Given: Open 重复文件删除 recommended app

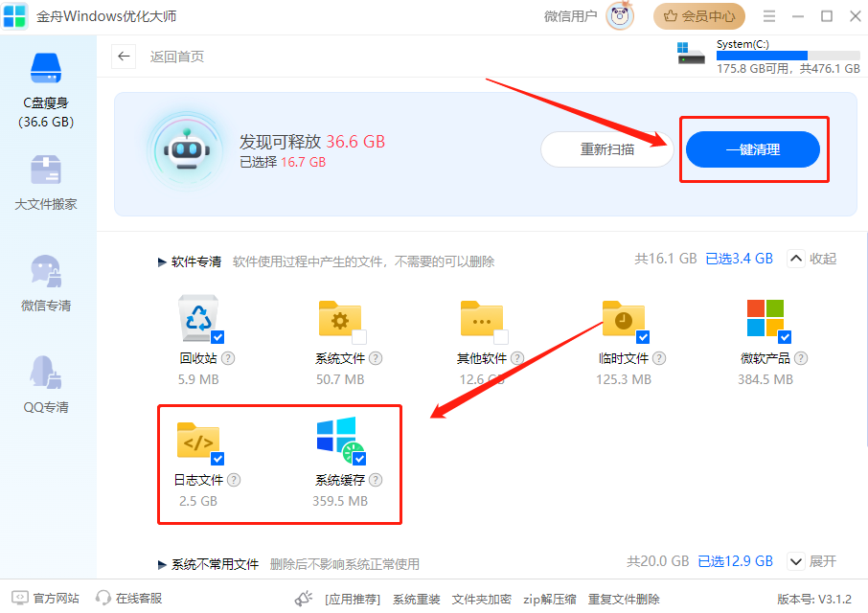Looking at the screenshot, I should [x=624, y=600].
